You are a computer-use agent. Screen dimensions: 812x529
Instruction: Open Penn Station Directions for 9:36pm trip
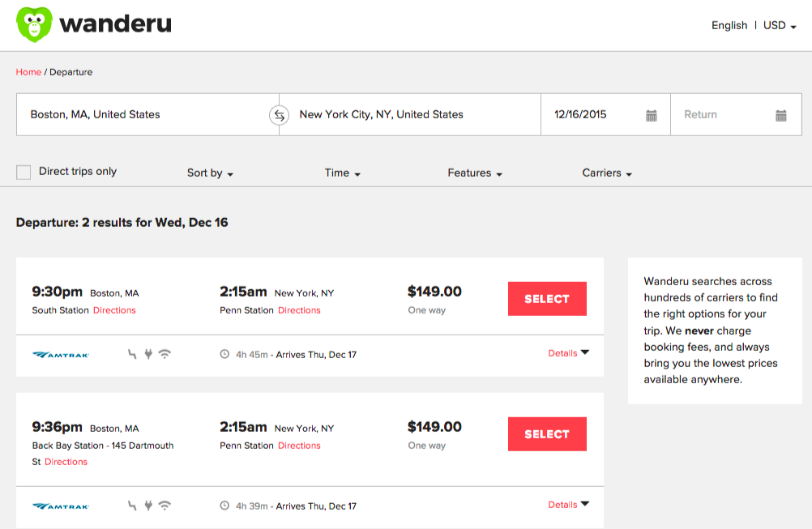point(299,445)
